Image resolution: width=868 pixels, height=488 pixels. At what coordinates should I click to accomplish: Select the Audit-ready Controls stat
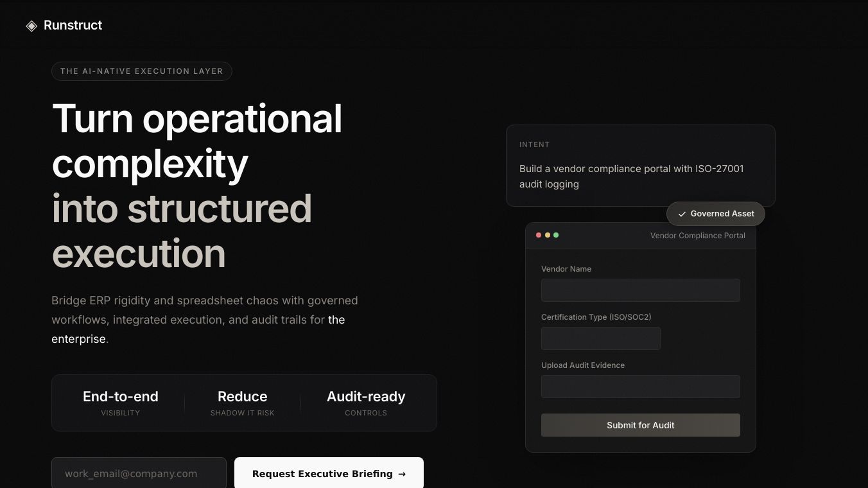point(366,403)
